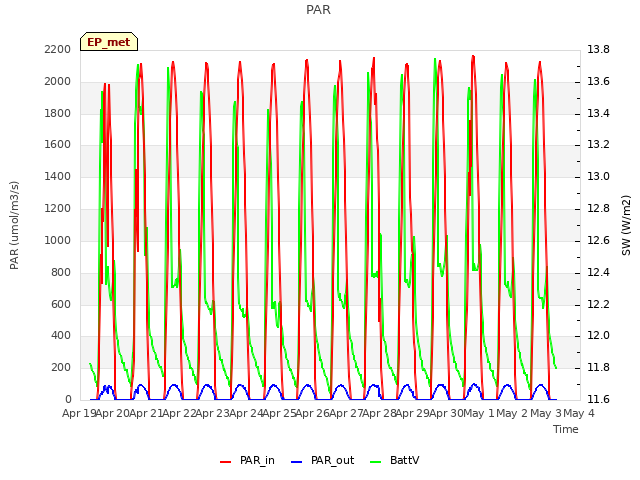Click the blue PAR_out legend swatch

[x=297, y=462]
